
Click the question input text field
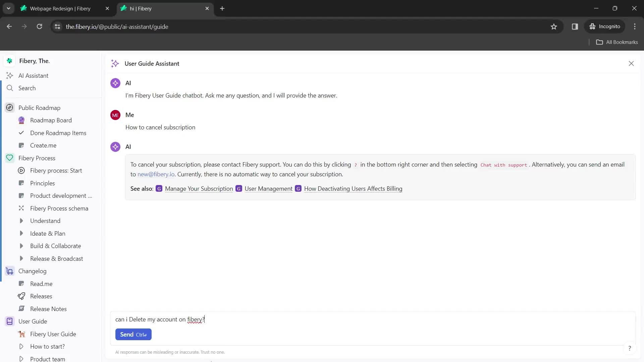pos(373,319)
